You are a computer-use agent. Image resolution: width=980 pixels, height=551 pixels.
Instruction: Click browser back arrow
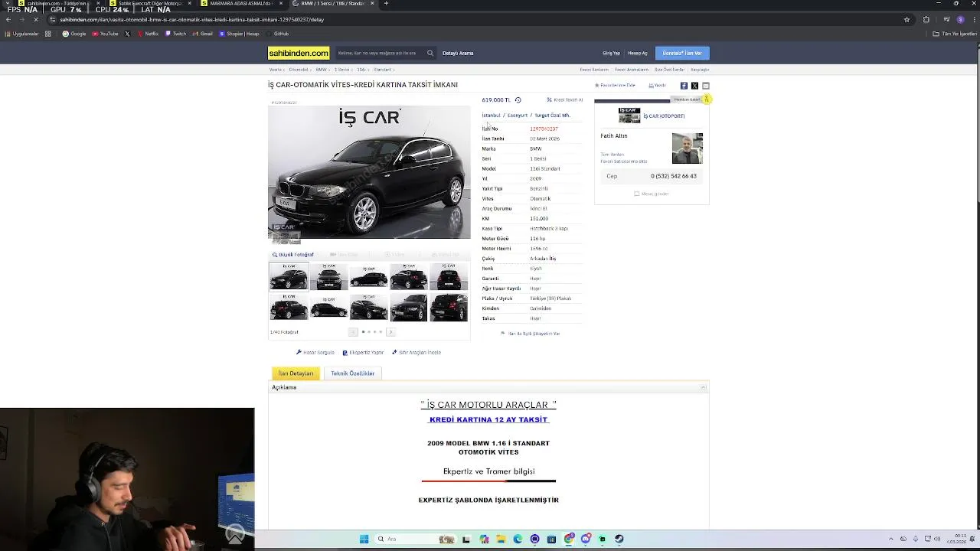coord(8,19)
